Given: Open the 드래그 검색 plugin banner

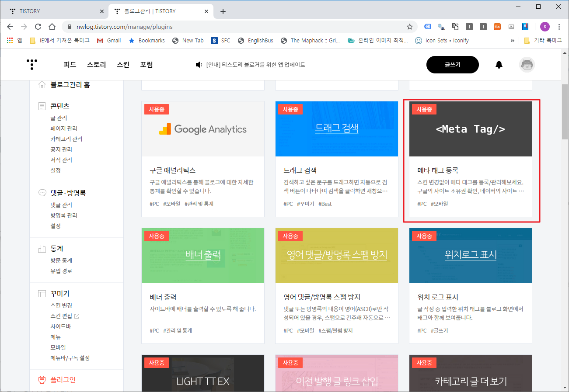Looking at the screenshot, I should pos(337,129).
